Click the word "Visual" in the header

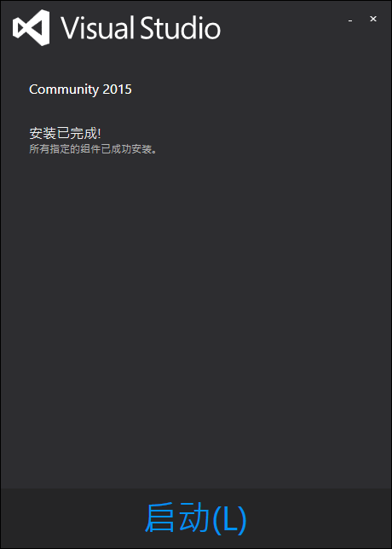click(x=98, y=27)
